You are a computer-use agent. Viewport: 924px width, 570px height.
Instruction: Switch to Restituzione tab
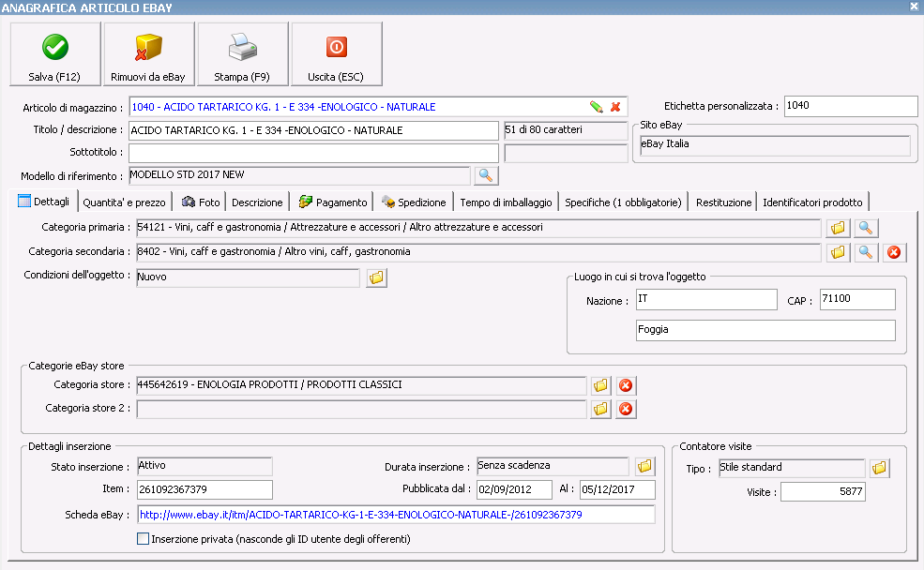click(723, 202)
